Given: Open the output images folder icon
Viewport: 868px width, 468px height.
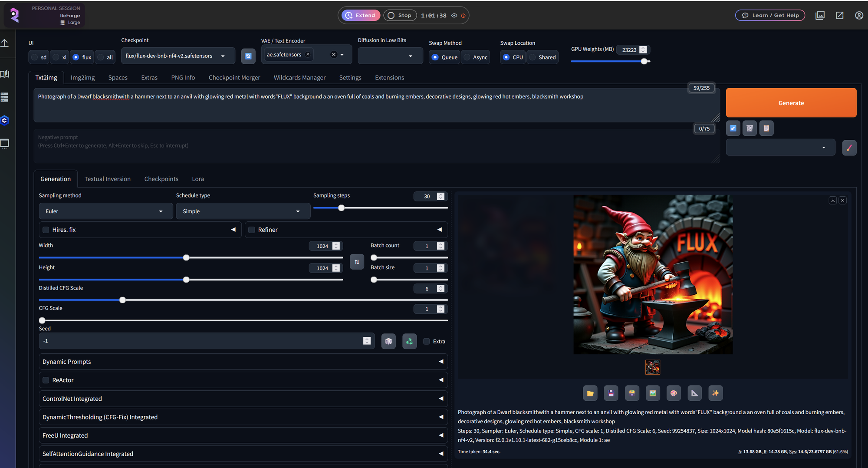Looking at the screenshot, I should pos(590,393).
